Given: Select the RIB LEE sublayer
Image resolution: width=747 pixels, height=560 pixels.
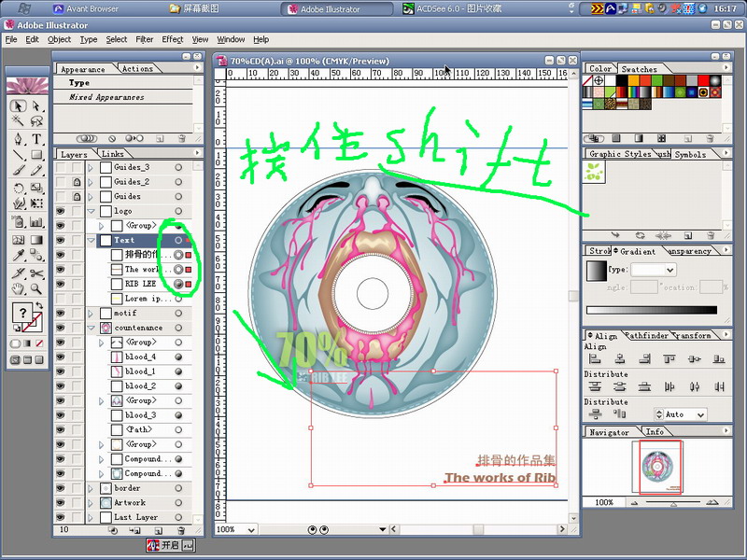Looking at the screenshot, I should point(140,284).
